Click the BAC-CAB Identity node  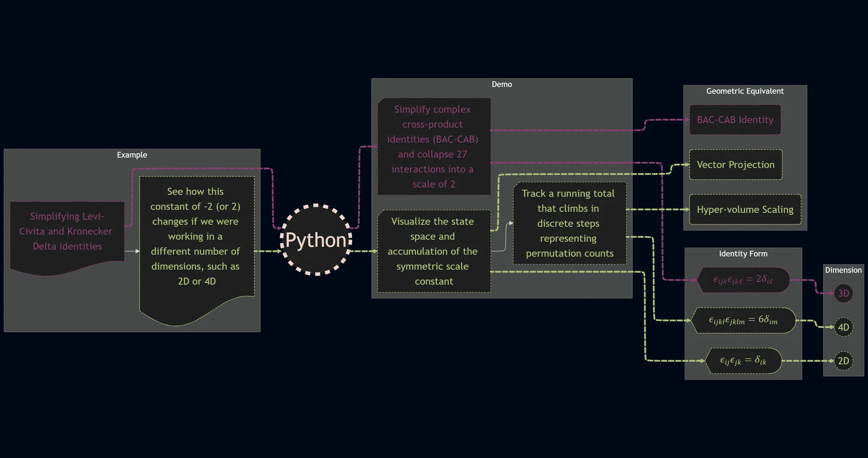[735, 120]
